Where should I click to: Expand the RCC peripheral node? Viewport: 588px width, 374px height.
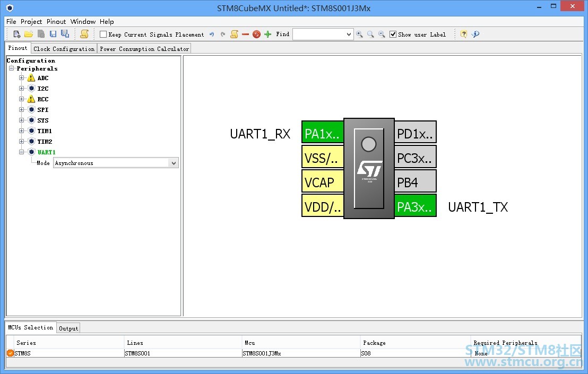[21, 99]
